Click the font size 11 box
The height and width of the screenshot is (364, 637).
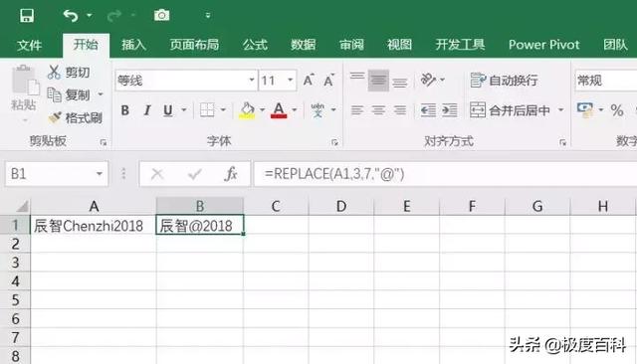(272, 81)
